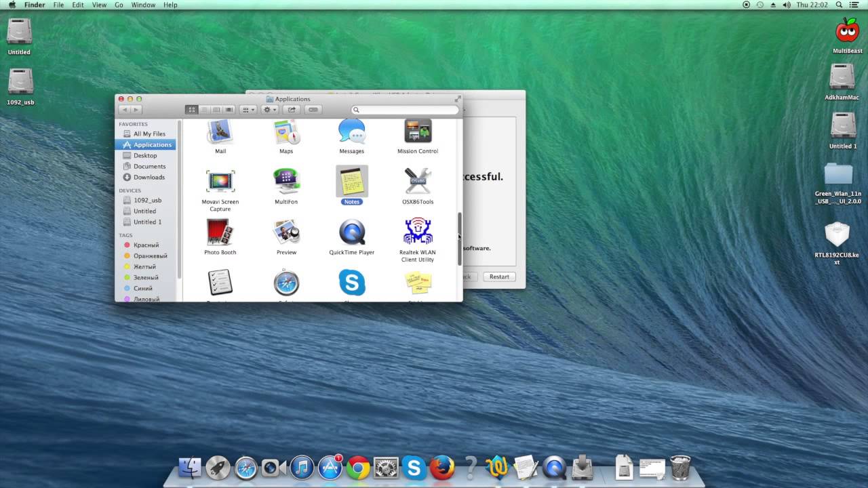
Task: Select the Realtek WLAN Client Utility icon
Action: (x=418, y=232)
